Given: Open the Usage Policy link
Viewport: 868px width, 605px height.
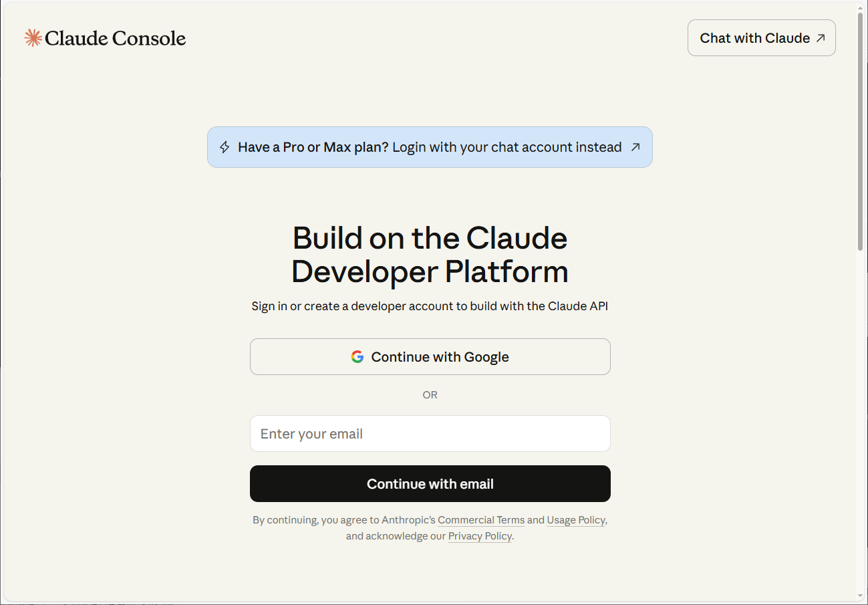Looking at the screenshot, I should 576,520.
